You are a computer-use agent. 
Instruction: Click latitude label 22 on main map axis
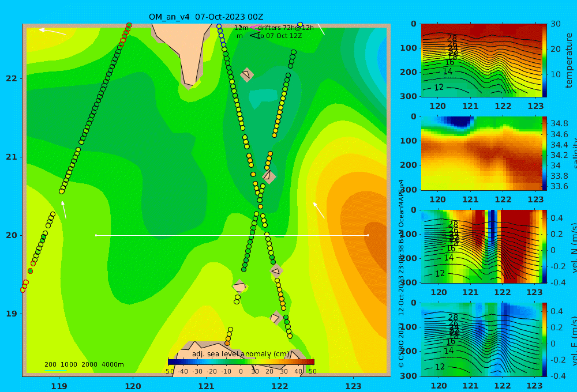tap(12, 79)
